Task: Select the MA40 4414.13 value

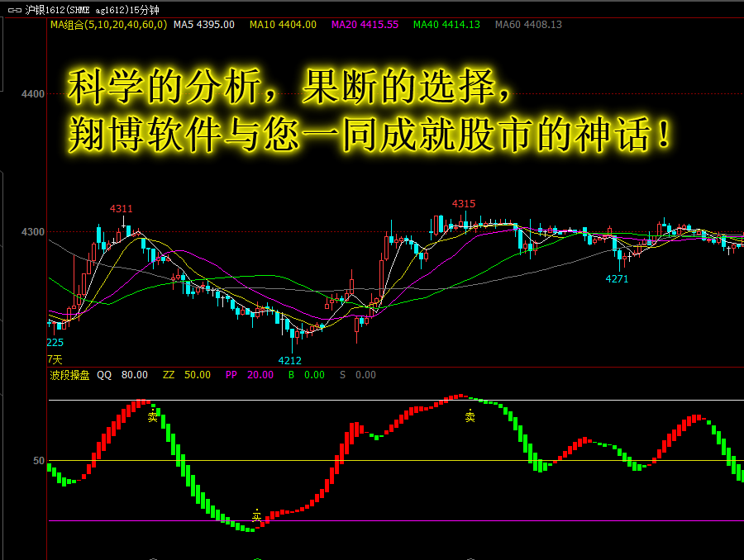Action: click(446, 25)
